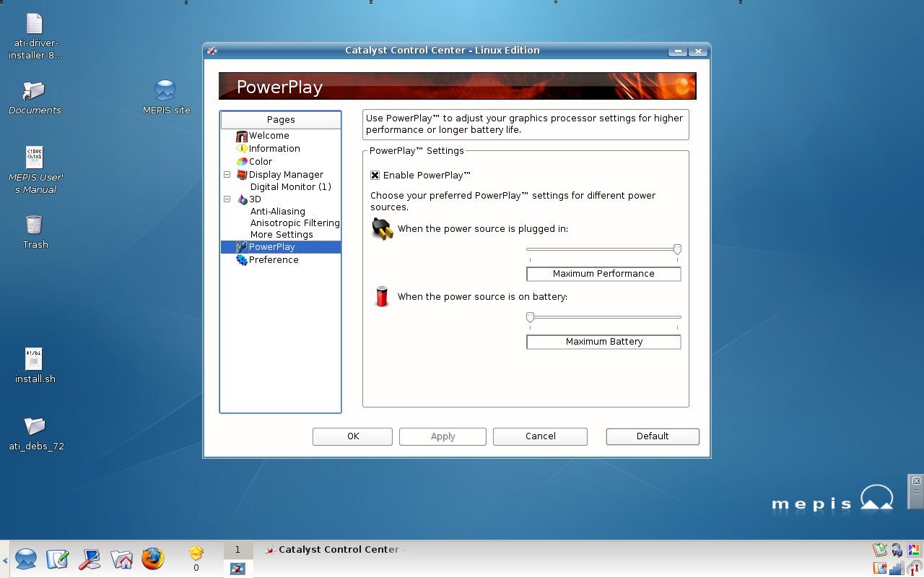The width and height of the screenshot is (924, 578).
Task: Restore settings with the Default button
Action: (x=653, y=436)
